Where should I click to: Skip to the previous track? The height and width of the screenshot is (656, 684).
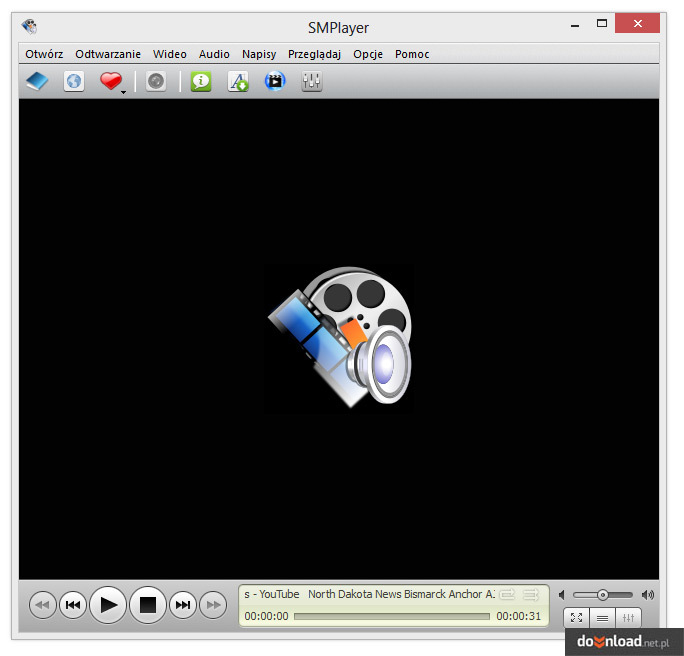pyautogui.click(x=73, y=605)
